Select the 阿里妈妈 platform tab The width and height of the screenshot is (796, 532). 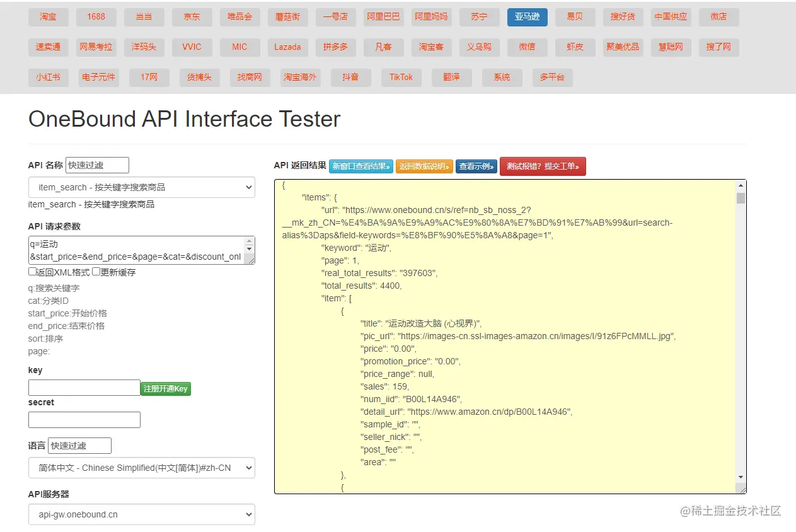(x=431, y=17)
